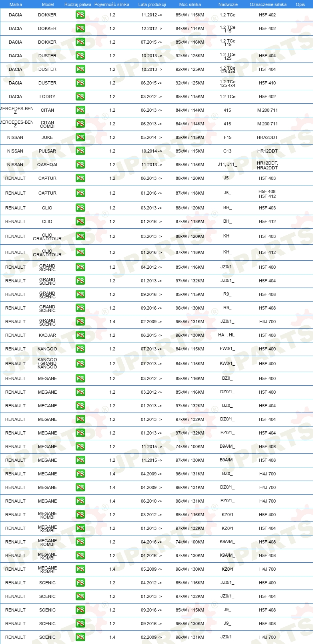Click petrol icon in Renault Kadjar row
This screenshot has height=644, width=313.
click(x=80, y=336)
